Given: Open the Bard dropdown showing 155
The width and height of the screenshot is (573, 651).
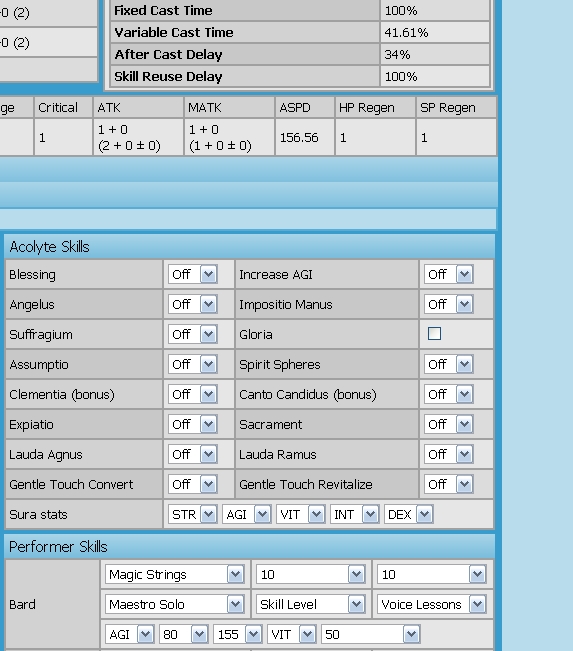Looking at the screenshot, I should point(238,634).
